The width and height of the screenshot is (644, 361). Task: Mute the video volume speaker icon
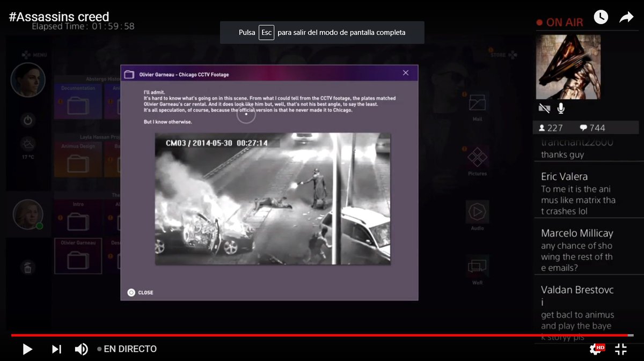coord(81,349)
